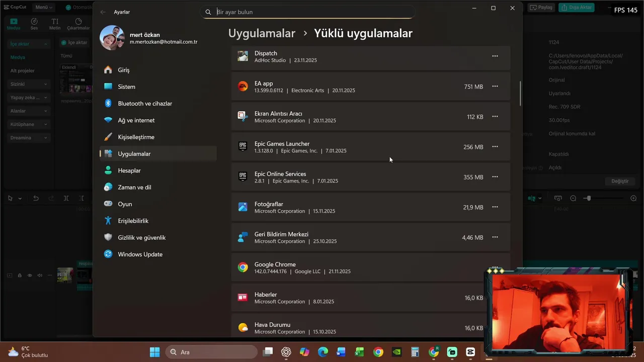Image resolution: width=644 pixels, height=362 pixels.
Task: Click the CapCut timeline zoom in icon
Action: [633, 198]
